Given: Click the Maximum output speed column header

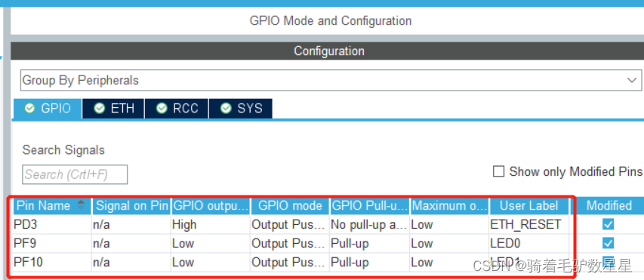Looking at the screenshot, I should (x=449, y=206).
